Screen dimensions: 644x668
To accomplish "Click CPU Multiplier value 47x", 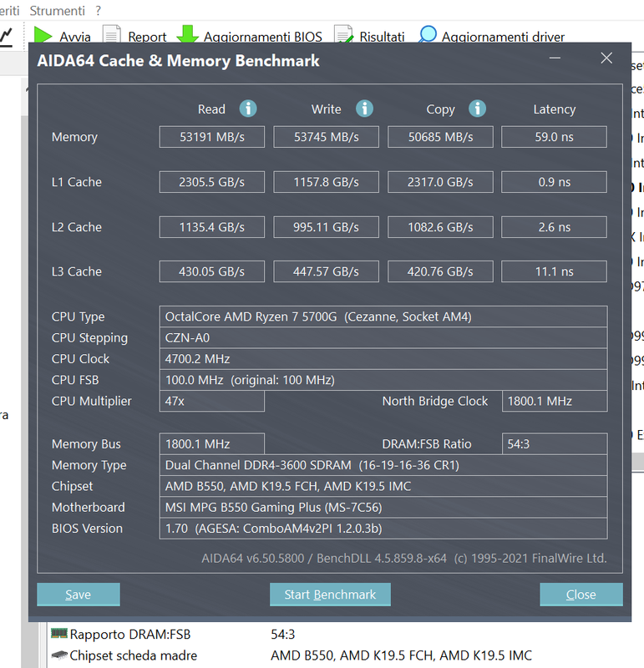I will click(x=212, y=401).
